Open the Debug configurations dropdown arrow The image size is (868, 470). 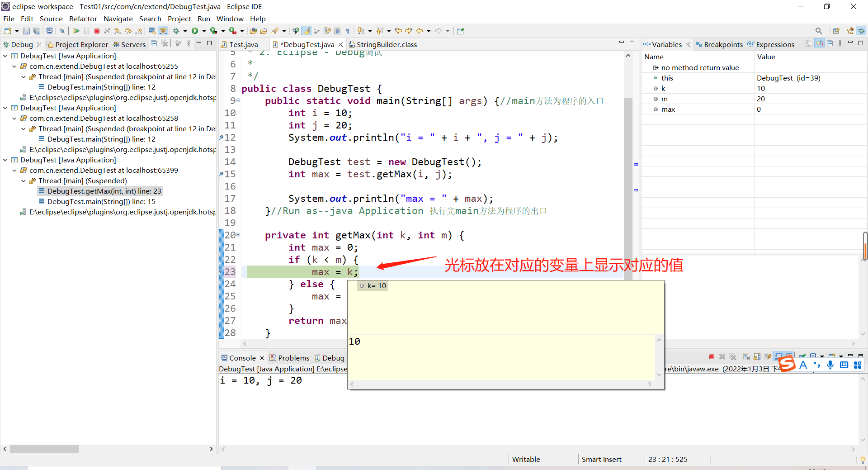pos(185,31)
